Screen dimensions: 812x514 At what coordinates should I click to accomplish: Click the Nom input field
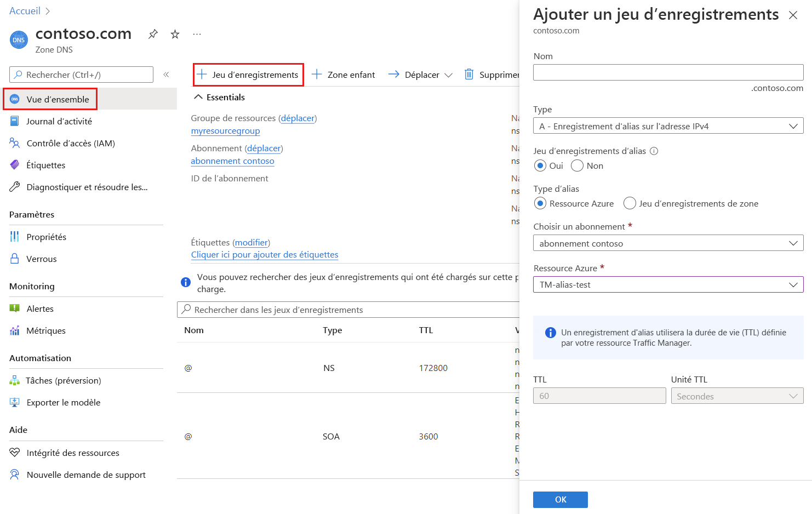point(668,72)
